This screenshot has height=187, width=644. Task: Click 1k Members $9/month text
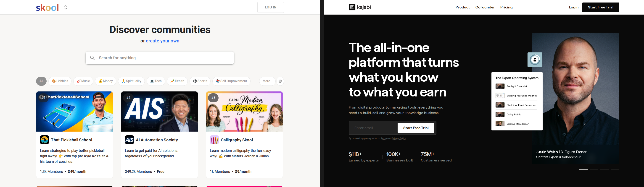(230, 171)
